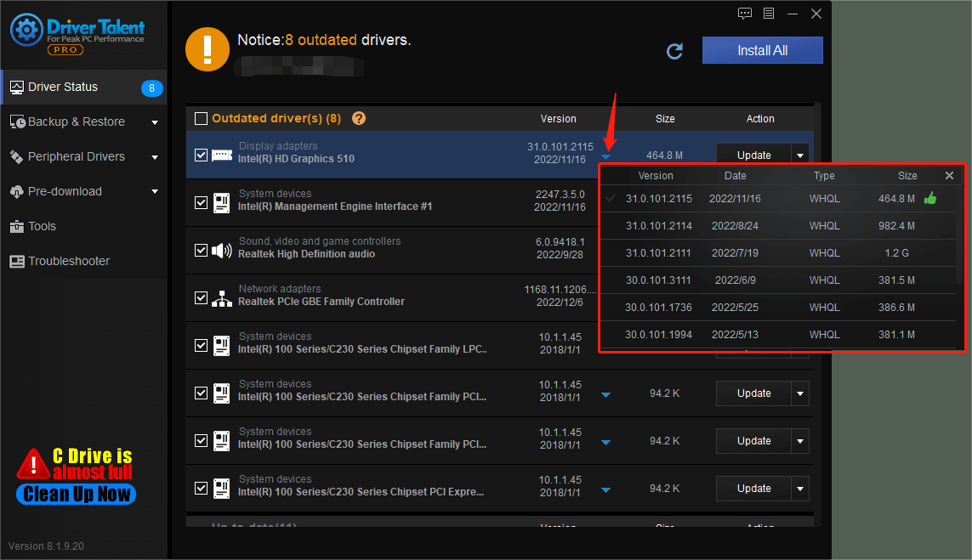The width and height of the screenshot is (972, 560).
Task: Open the Driver Status section
Action: click(x=83, y=88)
